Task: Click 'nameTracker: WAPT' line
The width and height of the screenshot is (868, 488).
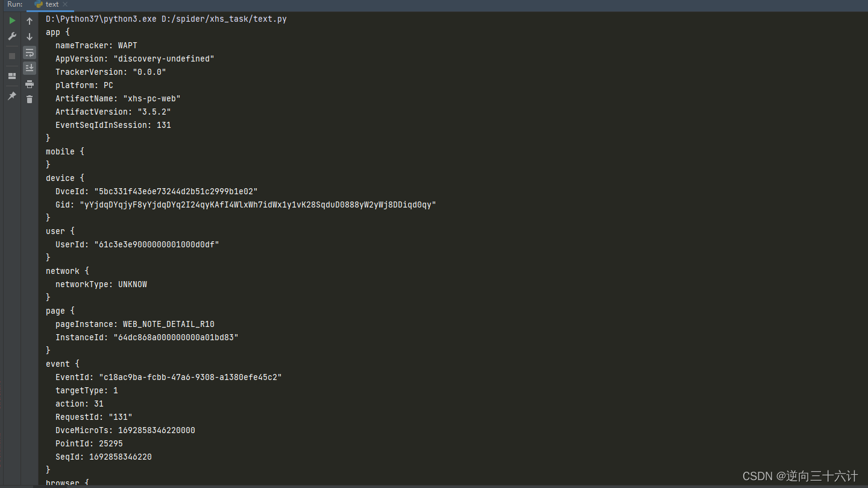Action: [x=96, y=45]
